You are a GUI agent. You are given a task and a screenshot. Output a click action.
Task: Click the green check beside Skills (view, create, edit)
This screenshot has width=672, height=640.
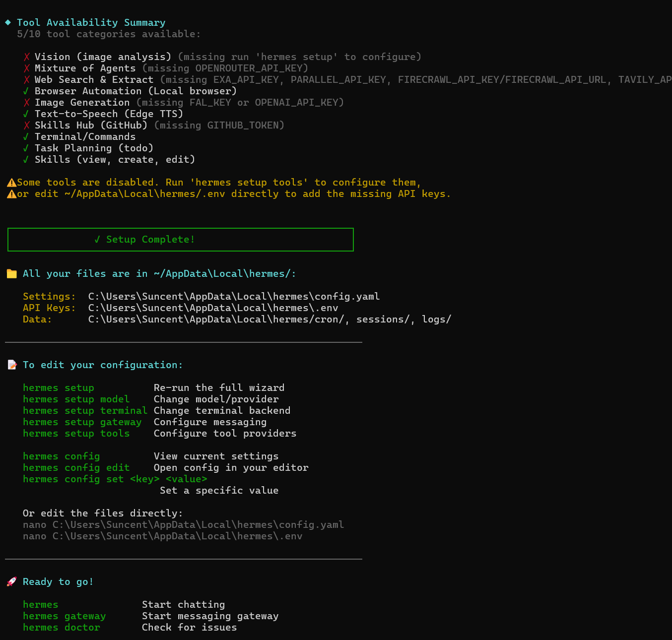26,160
